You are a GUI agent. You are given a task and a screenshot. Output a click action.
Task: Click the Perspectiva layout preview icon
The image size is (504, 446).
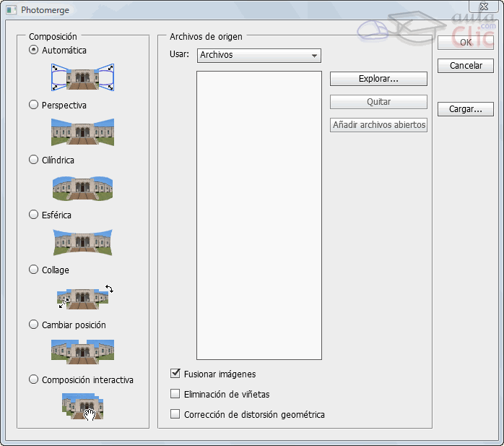tap(83, 132)
